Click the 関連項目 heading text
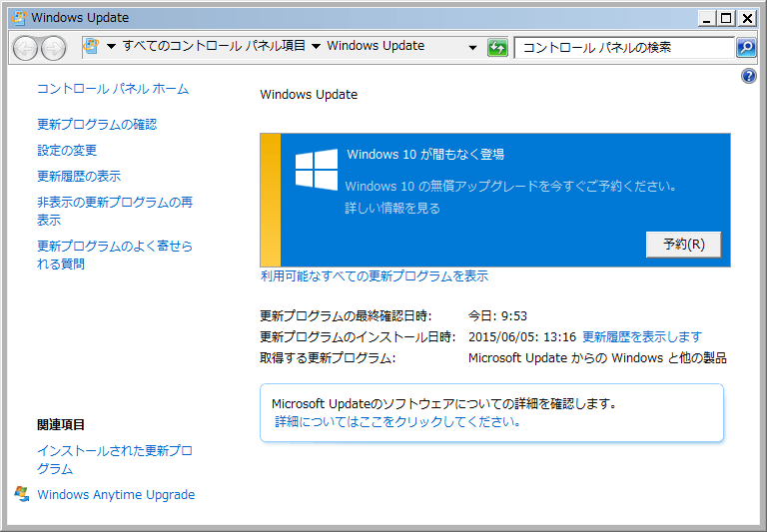767x532 pixels. pyautogui.click(x=61, y=424)
